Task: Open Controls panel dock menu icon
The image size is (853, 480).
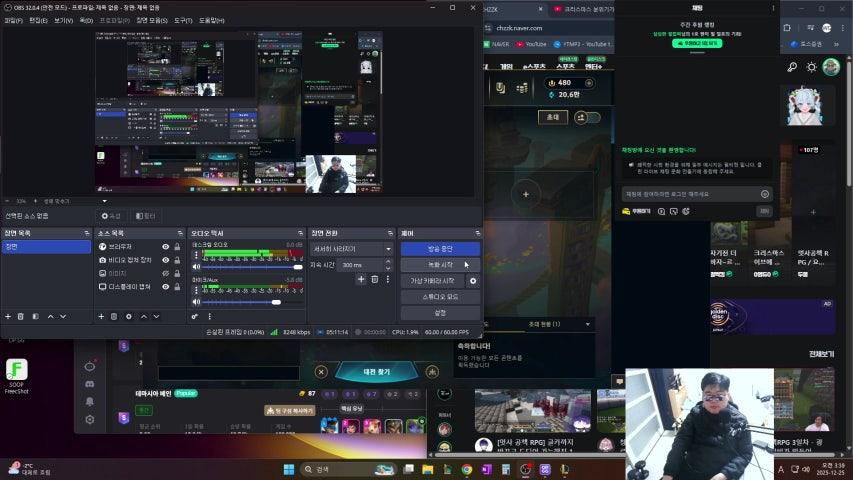Action: pos(478,233)
